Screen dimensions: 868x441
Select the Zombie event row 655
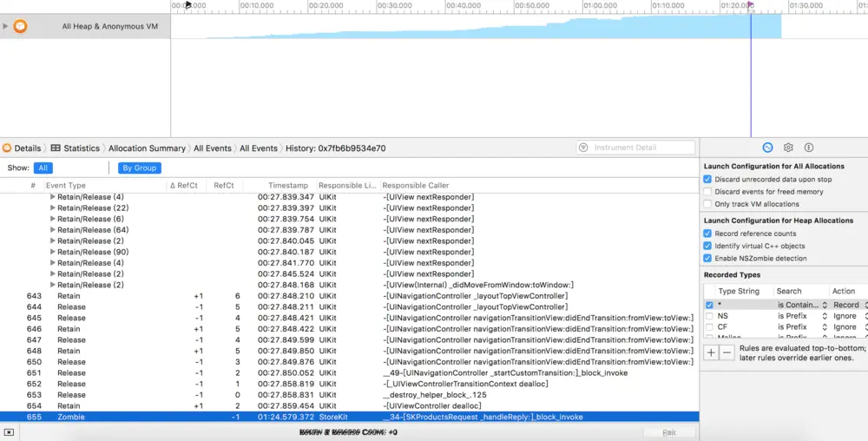[349, 418]
